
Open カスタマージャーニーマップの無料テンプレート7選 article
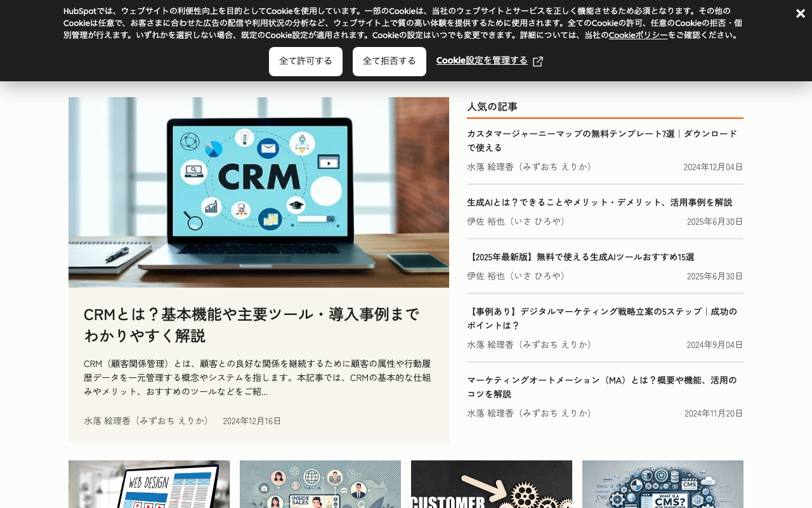tap(602, 140)
